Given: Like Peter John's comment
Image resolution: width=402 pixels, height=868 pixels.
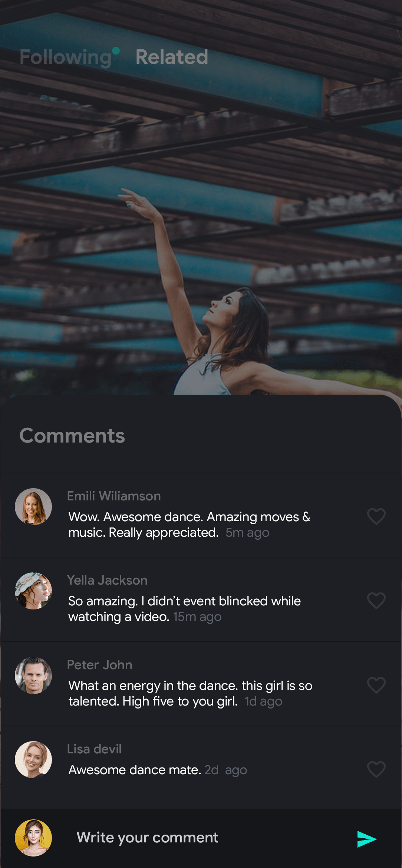Looking at the screenshot, I should (x=376, y=685).
